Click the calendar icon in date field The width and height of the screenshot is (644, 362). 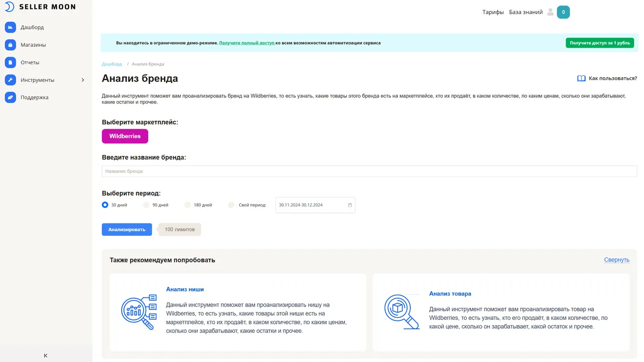pyautogui.click(x=350, y=205)
